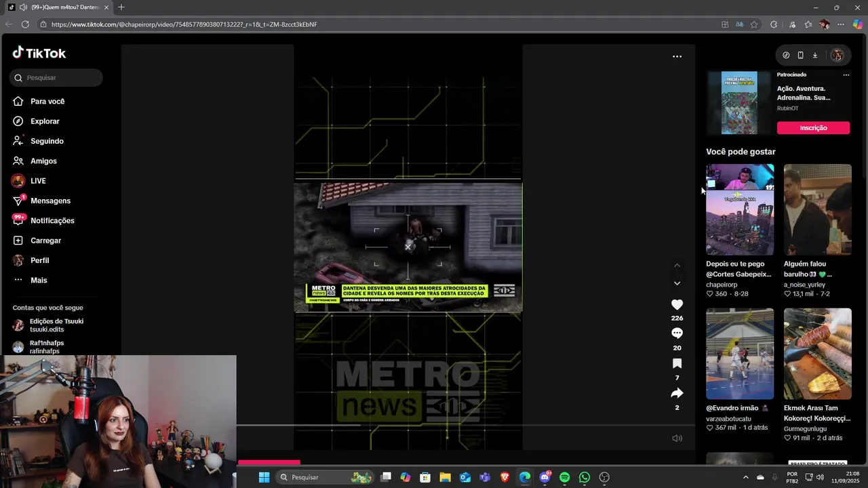
Task: Open OBS Studio from the taskbar
Action: [605, 477]
